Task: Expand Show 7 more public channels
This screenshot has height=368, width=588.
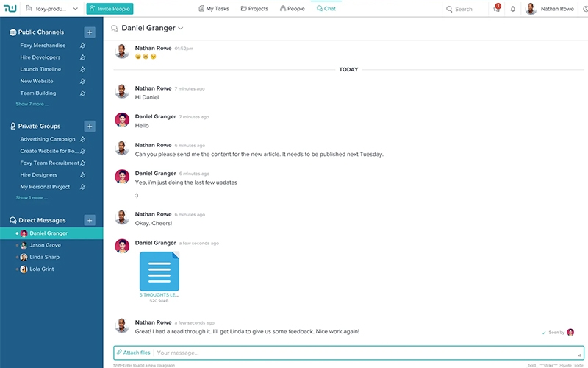Action: coord(32,104)
